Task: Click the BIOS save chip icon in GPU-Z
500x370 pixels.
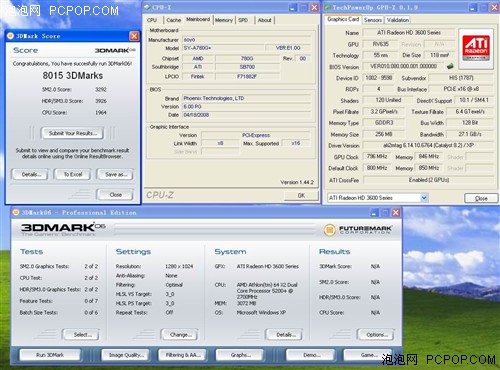Action: 450,66
